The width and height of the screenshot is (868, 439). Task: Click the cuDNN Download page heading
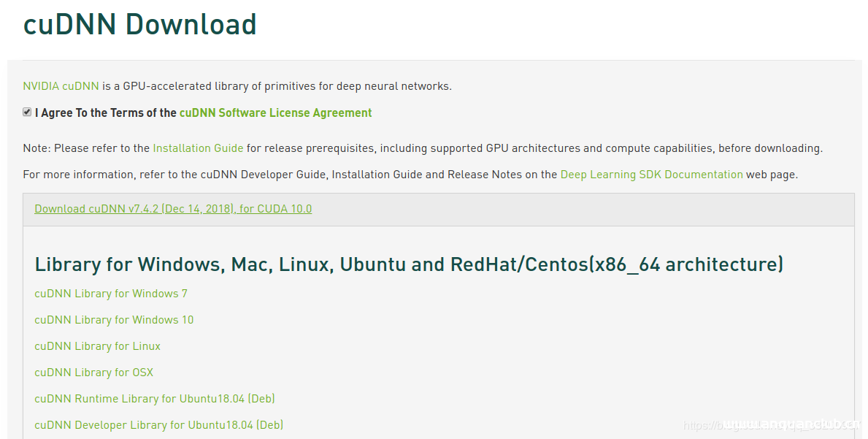[x=139, y=24]
